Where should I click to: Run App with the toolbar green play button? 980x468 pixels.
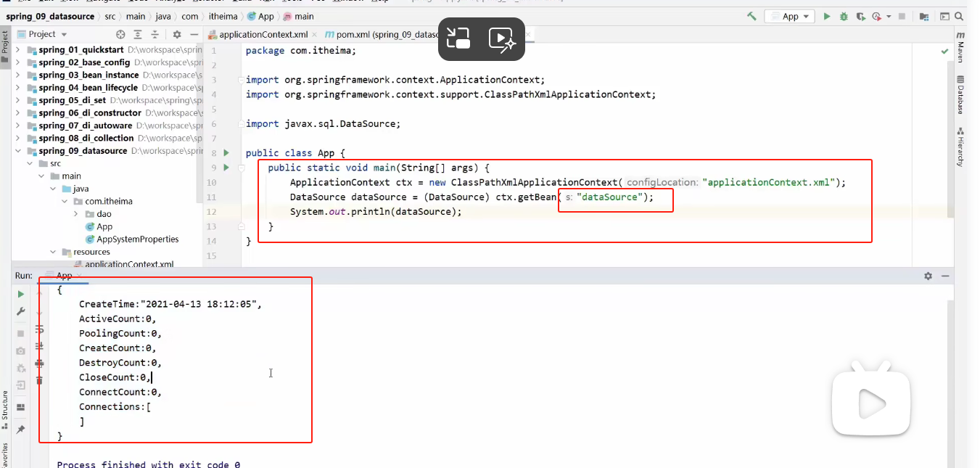(x=827, y=16)
